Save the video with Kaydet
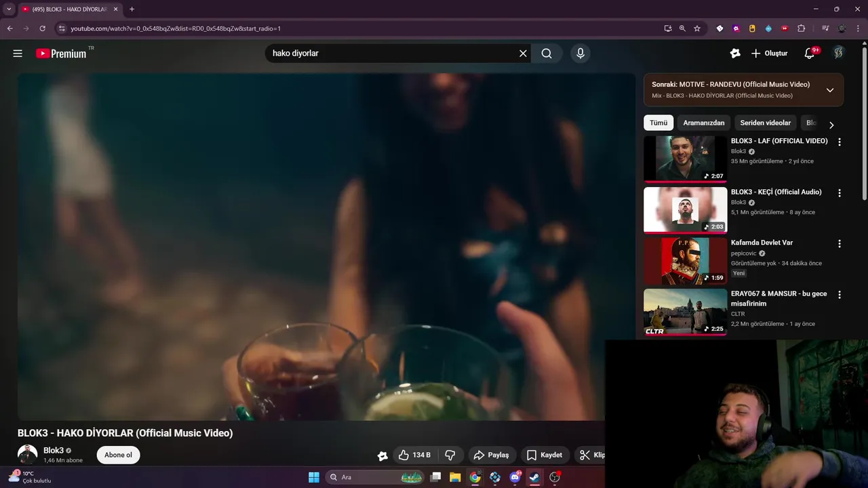Screen dimensions: 868x488 point(545,455)
